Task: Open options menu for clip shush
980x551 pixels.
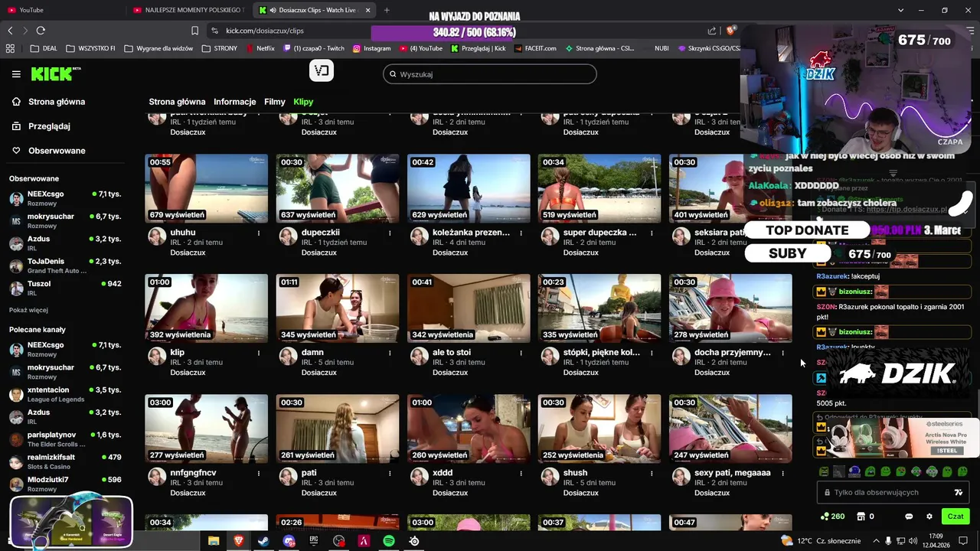Action: (652, 473)
